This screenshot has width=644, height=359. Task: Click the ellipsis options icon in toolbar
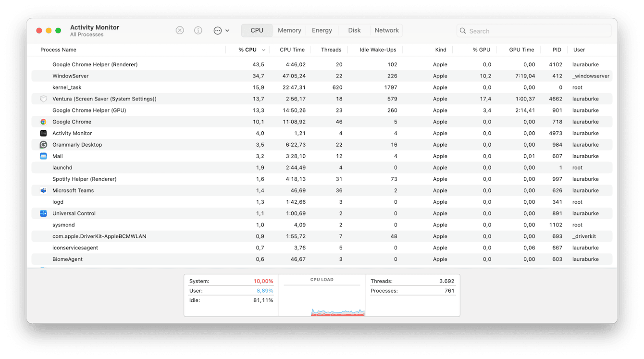pos(218,30)
